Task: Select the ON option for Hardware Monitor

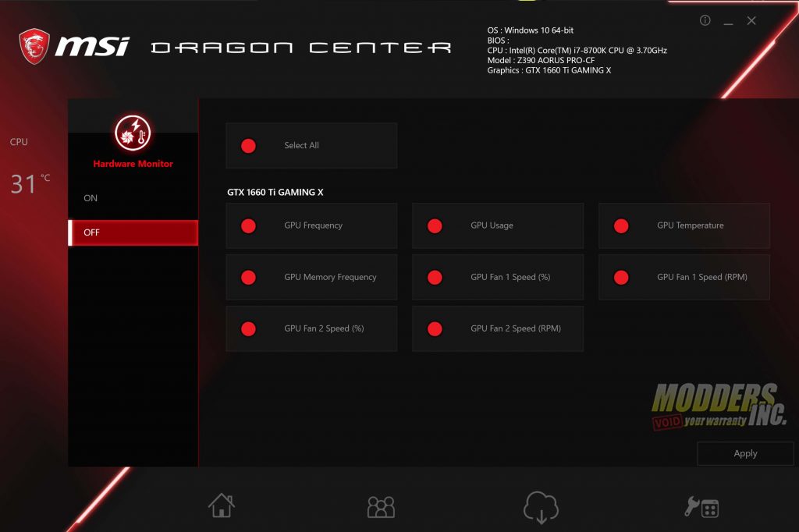Action: (133, 198)
